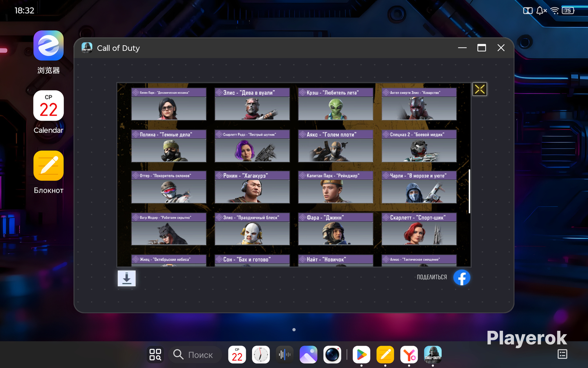Screen dimensions: 588x368
Task: Click Жнец "Октябрьские небеса" title
Action: point(165,259)
